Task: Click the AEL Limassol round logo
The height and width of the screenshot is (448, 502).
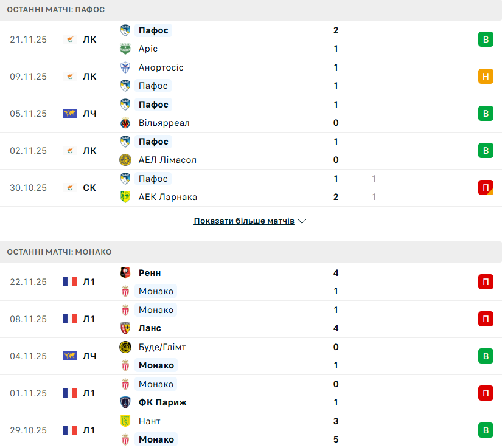Action: 125,160
